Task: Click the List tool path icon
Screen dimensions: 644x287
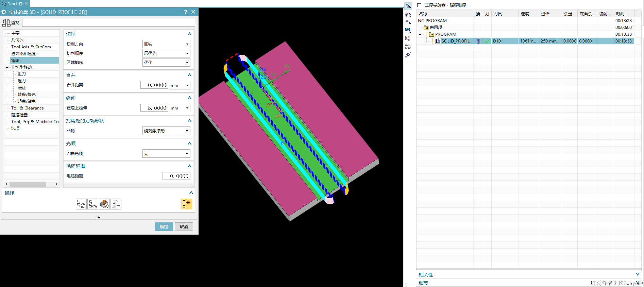Action: pos(116,204)
